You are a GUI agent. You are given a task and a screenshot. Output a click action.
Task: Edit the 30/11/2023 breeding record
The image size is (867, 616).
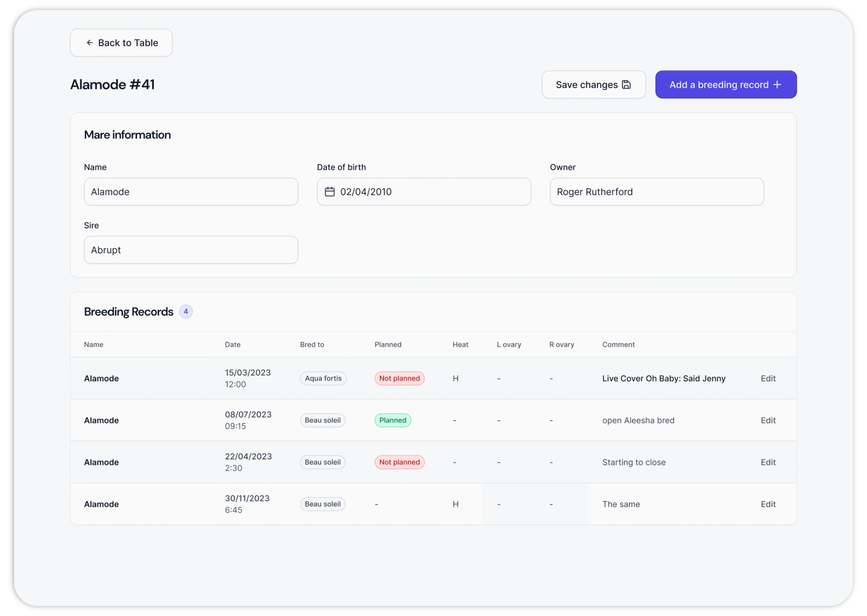pos(768,504)
